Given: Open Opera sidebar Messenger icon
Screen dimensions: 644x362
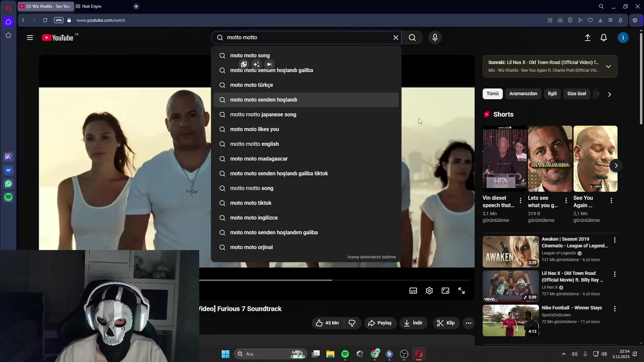Looking at the screenshot, I should 8,170.
